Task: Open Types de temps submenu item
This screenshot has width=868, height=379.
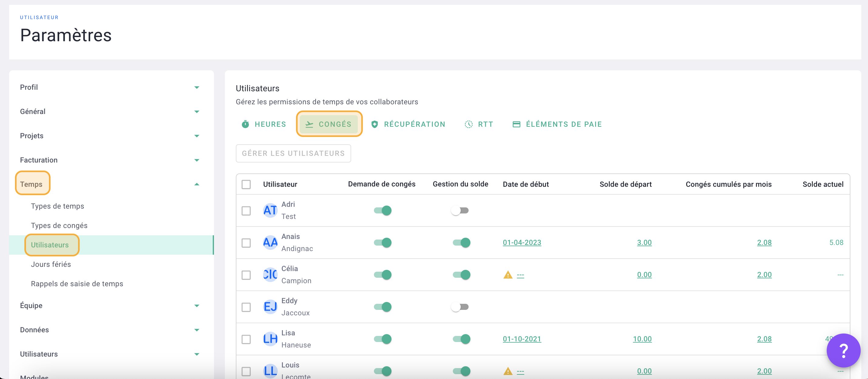Action: [58, 206]
